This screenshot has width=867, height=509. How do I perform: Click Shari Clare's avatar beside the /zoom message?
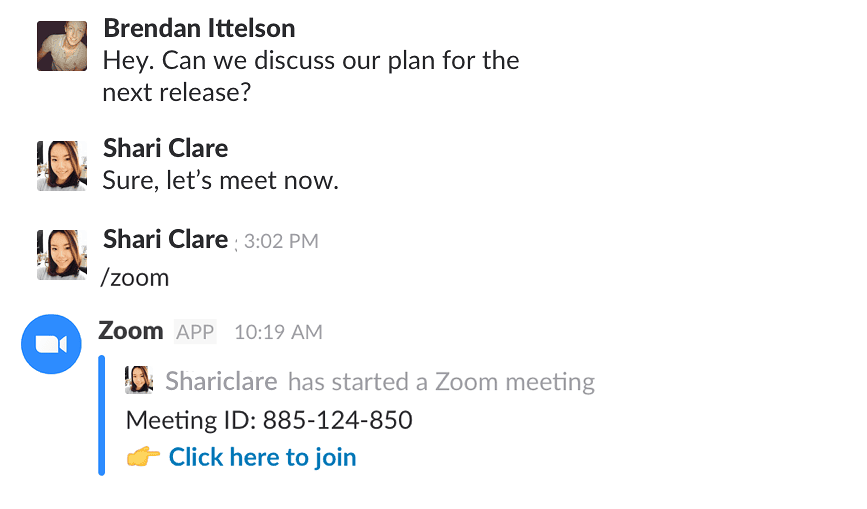(62, 255)
